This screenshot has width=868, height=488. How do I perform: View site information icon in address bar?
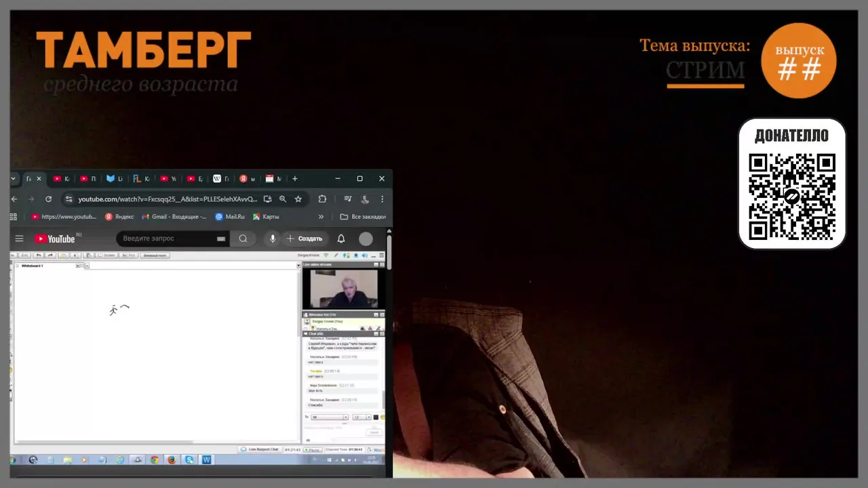click(68, 199)
